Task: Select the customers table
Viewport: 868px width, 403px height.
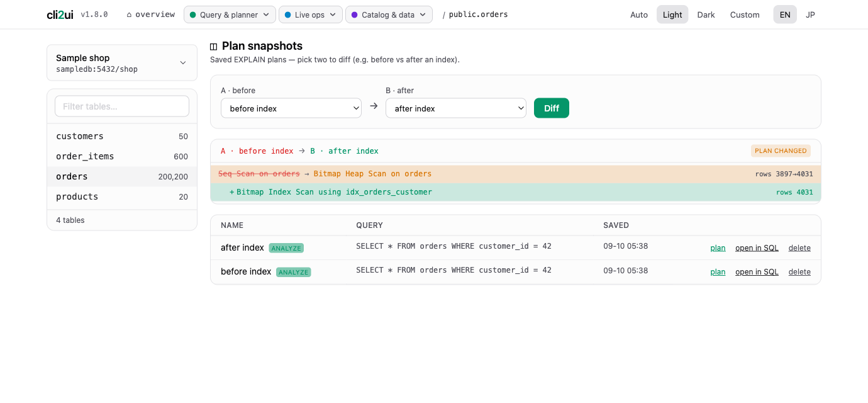Action: coord(122,137)
